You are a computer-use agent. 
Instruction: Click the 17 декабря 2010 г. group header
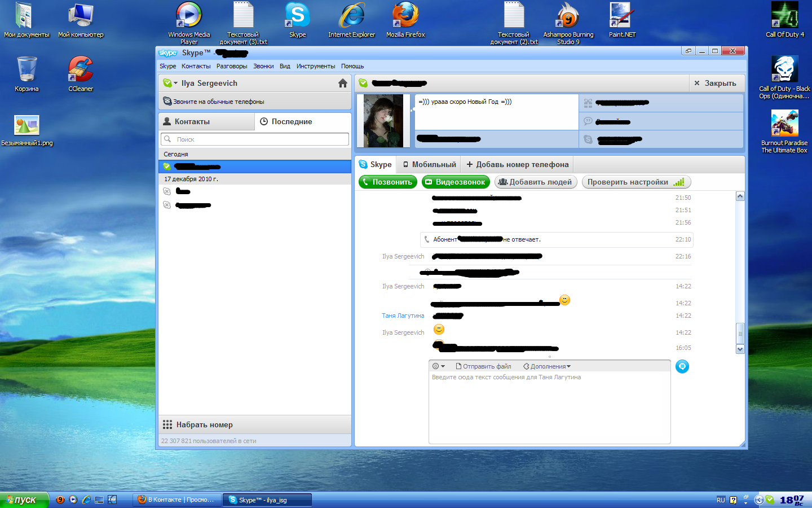click(x=255, y=179)
